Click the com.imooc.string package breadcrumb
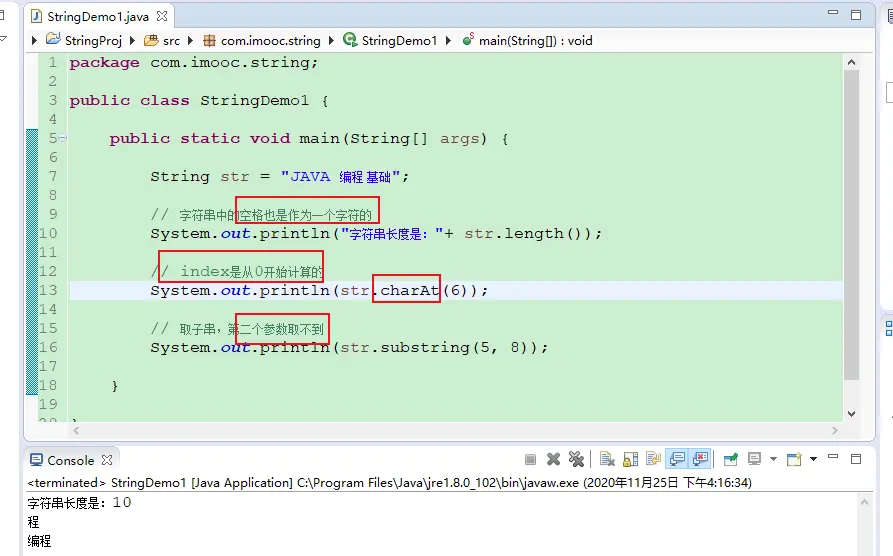 point(270,41)
